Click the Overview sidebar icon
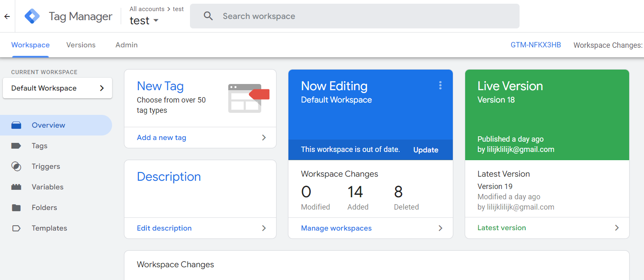The width and height of the screenshot is (644, 280). point(16,125)
